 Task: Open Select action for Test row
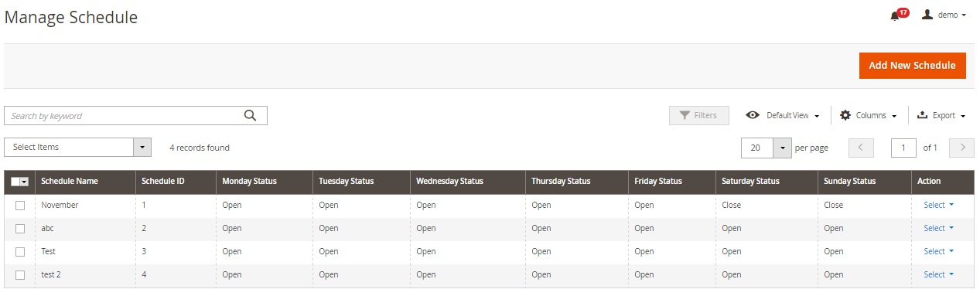[938, 251]
